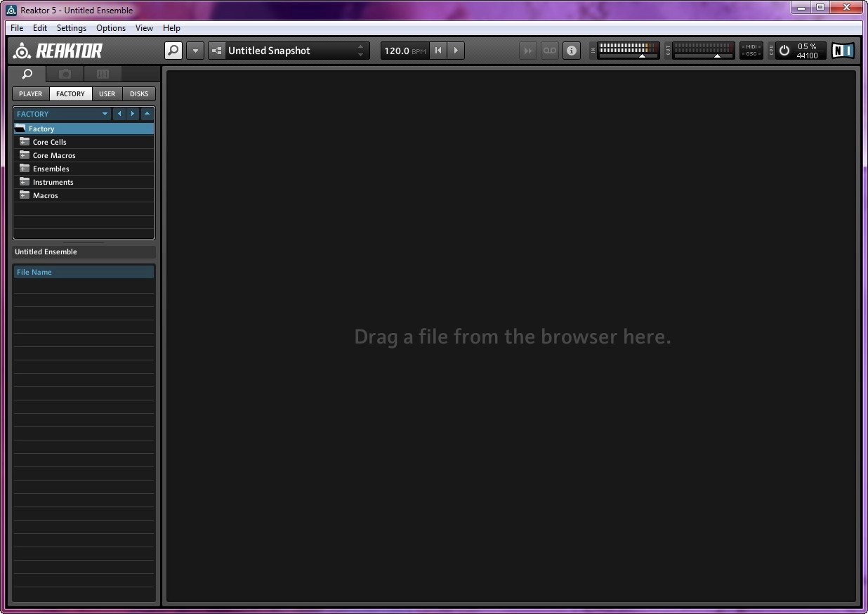868x614 pixels.
Task: Click the 120.0 BPM tempo field
Action: tap(405, 51)
